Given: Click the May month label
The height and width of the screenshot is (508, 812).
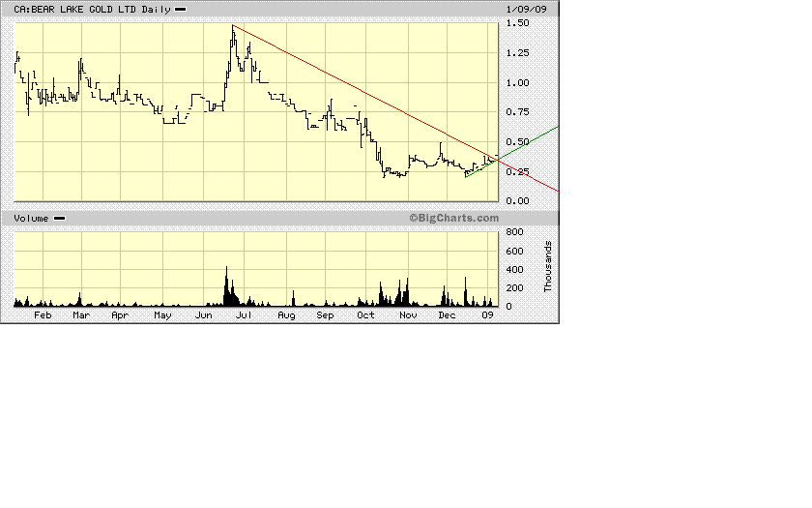Looking at the screenshot, I should pos(162,315).
